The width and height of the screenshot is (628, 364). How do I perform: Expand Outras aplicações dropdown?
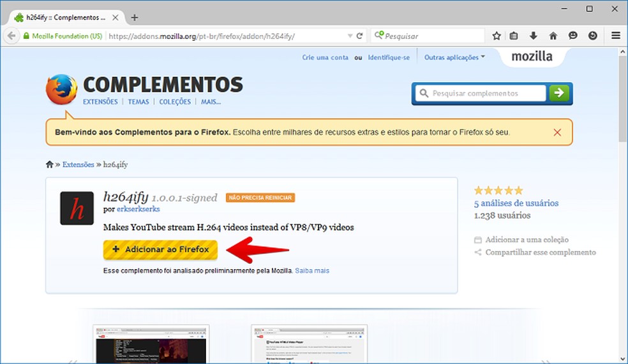coord(454,57)
